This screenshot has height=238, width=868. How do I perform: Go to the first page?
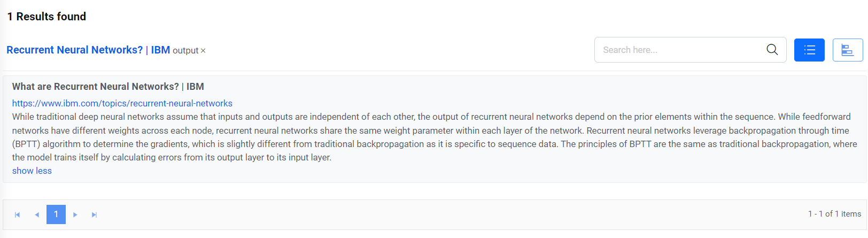17,214
